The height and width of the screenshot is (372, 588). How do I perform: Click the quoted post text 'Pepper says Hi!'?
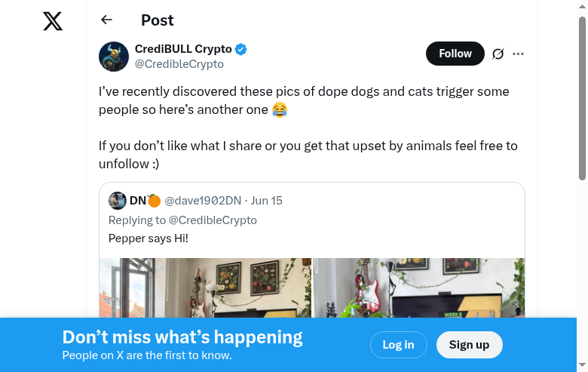click(x=149, y=238)
